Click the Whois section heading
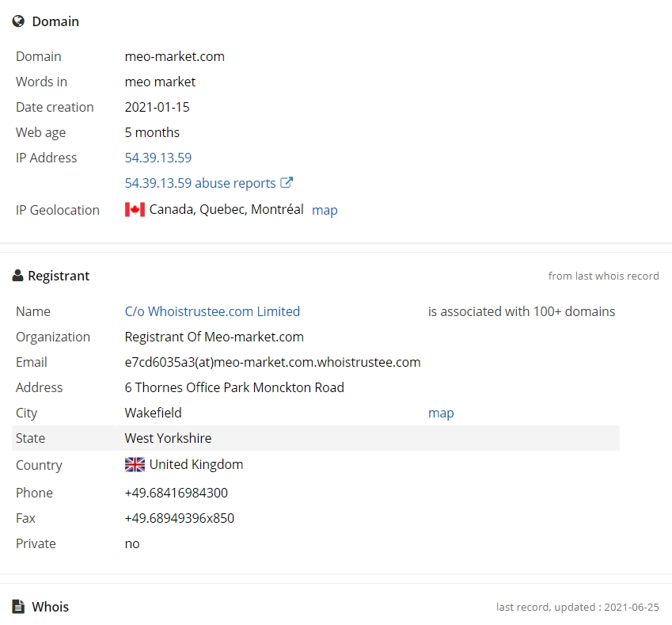The height and width of the screenshot is (625, 672). [x=50, y=607]
